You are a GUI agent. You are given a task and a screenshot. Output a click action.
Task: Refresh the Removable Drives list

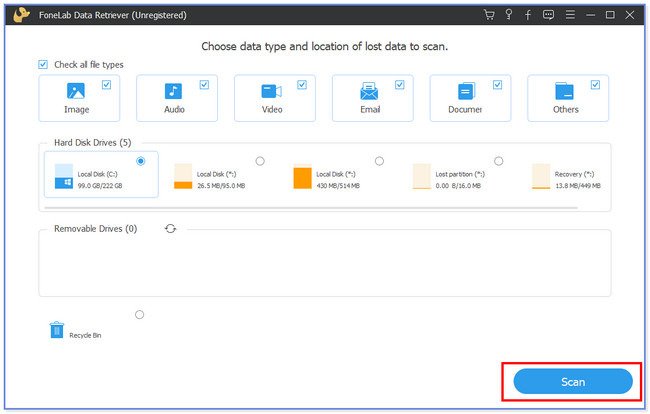(170, 229)
